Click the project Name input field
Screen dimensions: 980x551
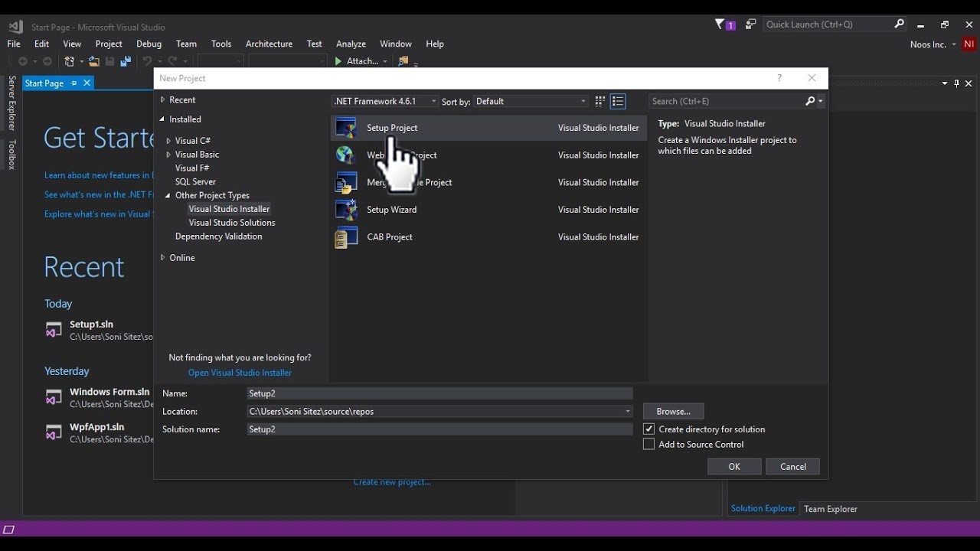tap(440, 393)
